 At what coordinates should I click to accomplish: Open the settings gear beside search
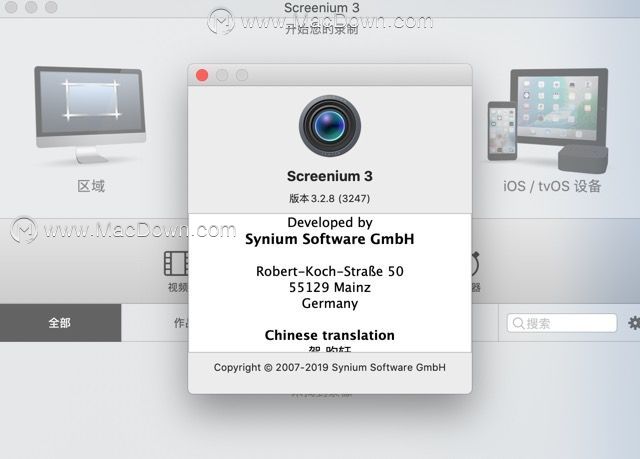634,323
